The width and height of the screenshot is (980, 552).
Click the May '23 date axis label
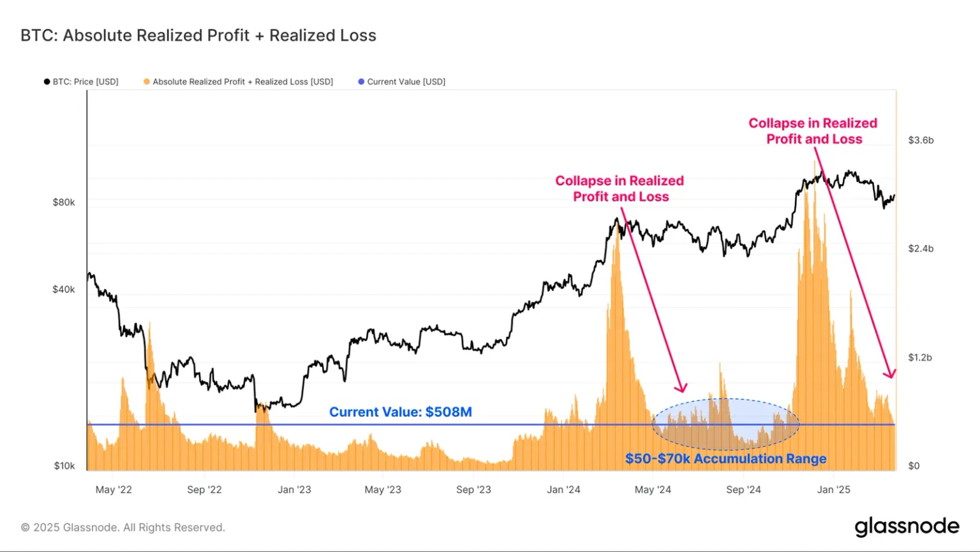383,489
